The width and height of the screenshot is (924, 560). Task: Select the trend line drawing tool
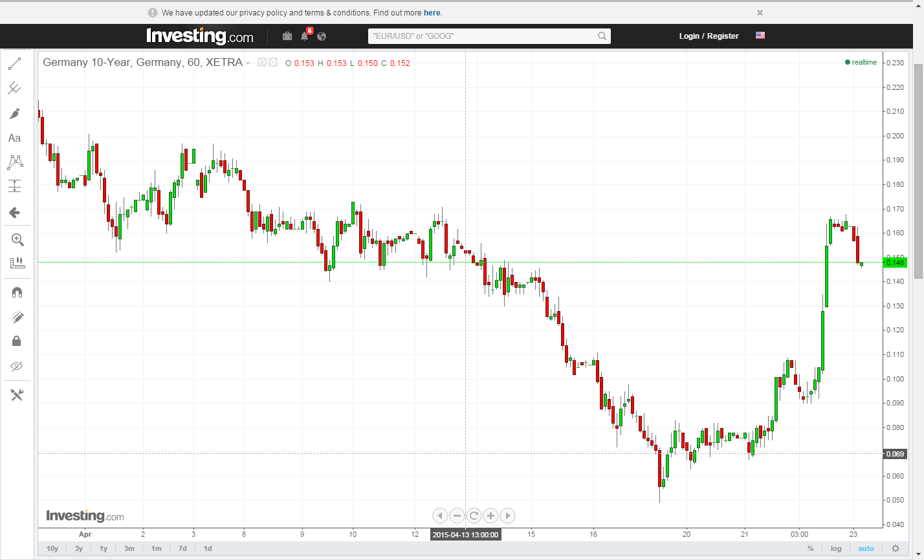(15, 63)
